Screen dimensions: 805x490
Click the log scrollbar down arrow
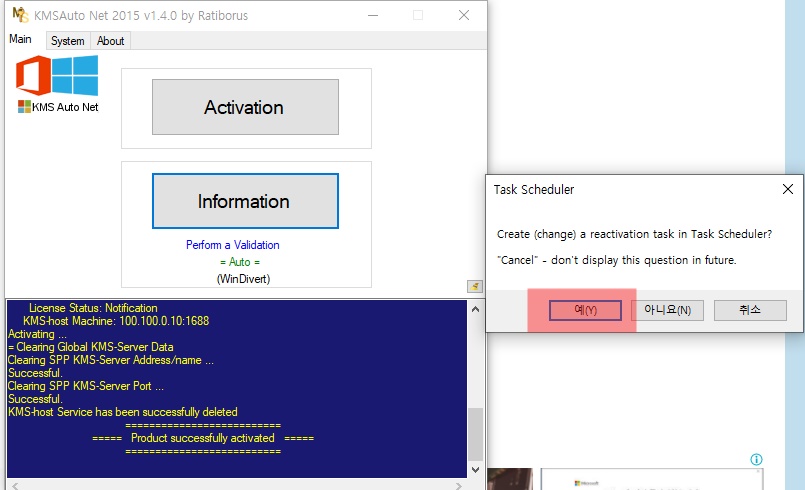pos(475,469)
